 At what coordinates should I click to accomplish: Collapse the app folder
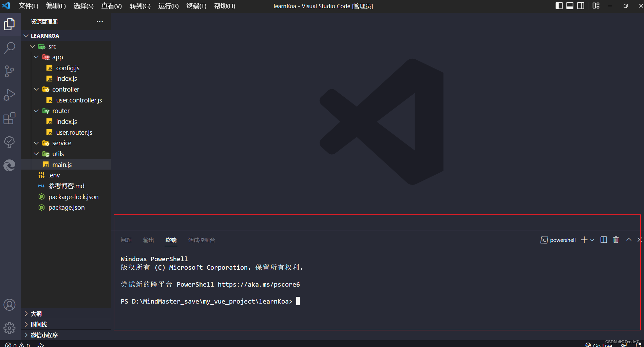point(66,57)
